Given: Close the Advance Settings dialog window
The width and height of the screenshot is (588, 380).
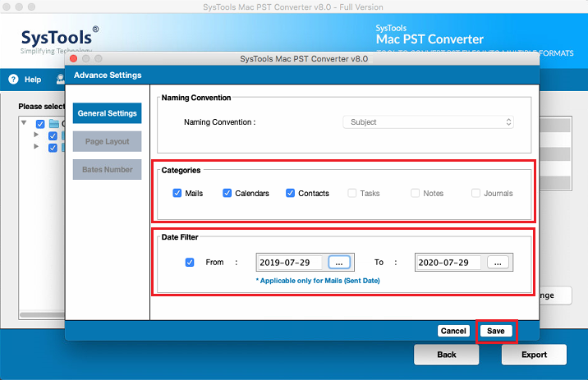Looking at the screenshot, I should pyautogui.click(x=74, y=58).
